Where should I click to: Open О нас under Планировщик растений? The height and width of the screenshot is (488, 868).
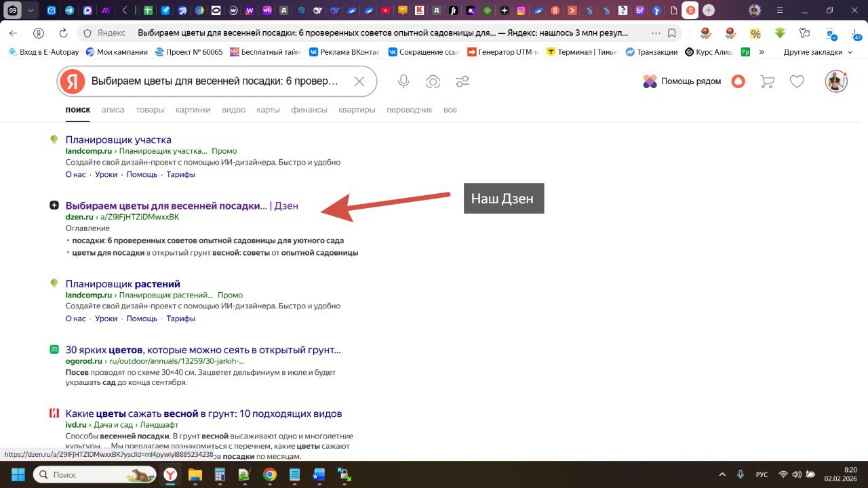click(76, 319)
